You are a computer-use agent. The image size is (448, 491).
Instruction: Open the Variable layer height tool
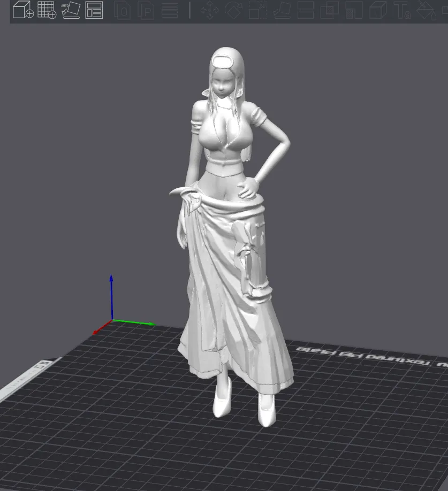click(x=171, y=11)
